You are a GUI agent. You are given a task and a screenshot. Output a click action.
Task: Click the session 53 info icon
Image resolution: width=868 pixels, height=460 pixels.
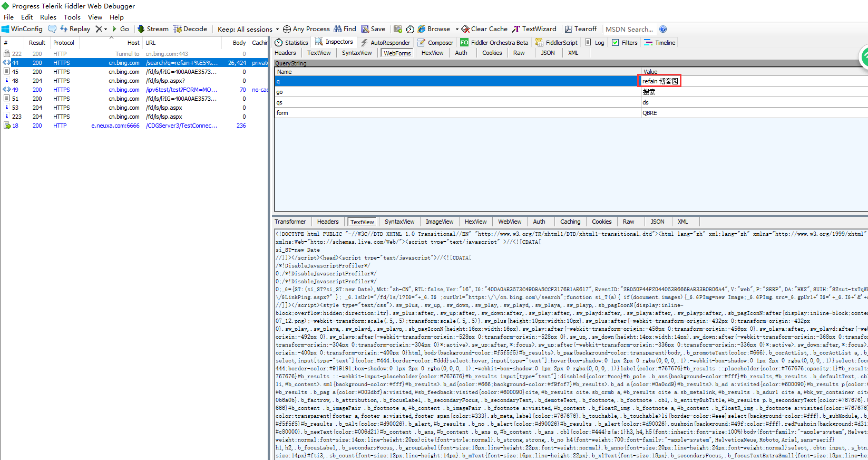[x=7, y=108]
